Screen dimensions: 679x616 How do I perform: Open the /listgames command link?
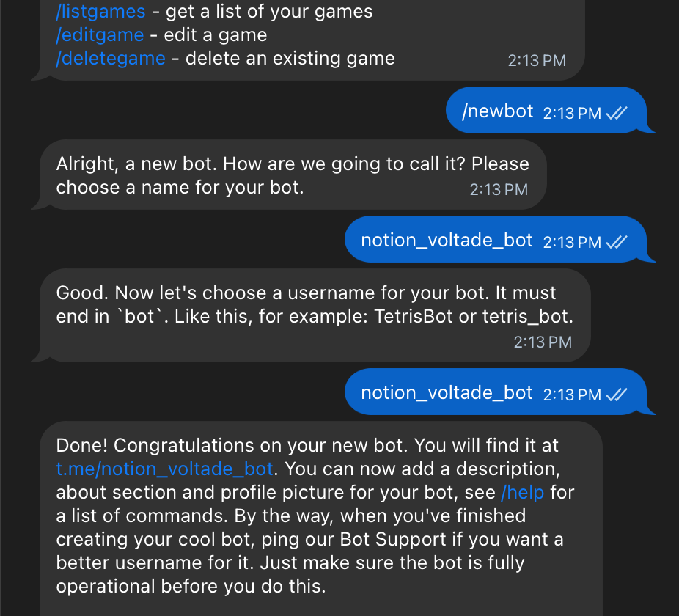pos(100,11)
